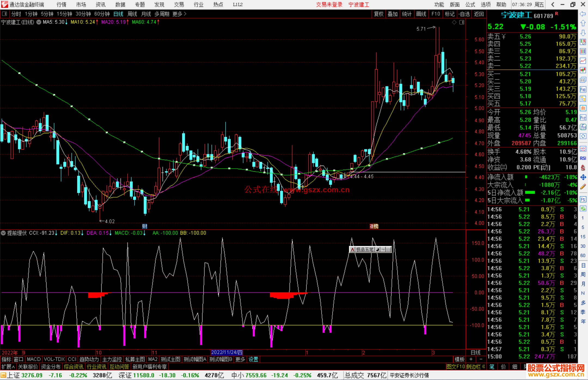Image resolution: width=588 pixels, height=380 pixels.
Task: Expand the 更多 periods dropdown in toolbar
Action: coord(179,14)
